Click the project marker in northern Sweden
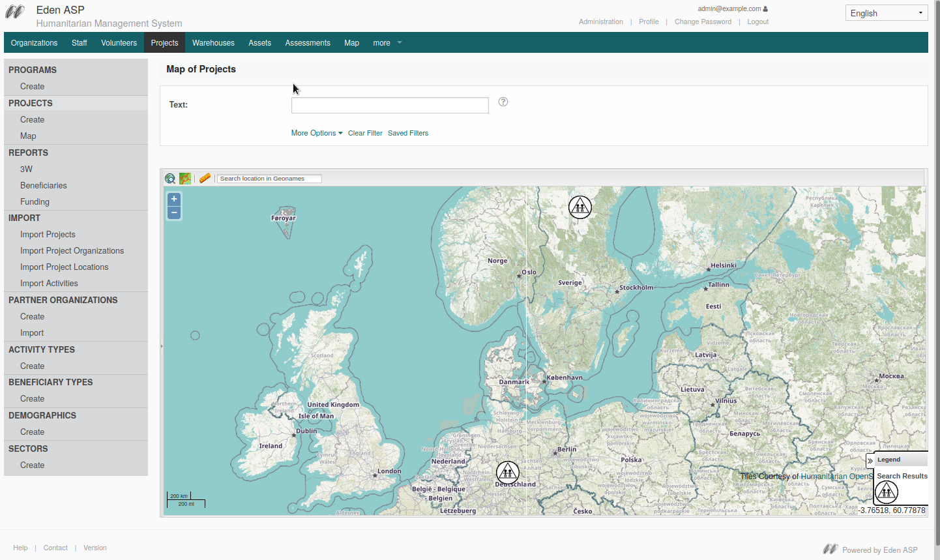Screen dimensions: 940x560 pos(580,207)
